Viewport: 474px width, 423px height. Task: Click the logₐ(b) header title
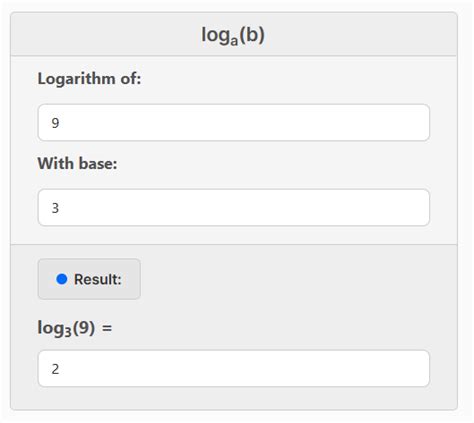point(233,35)
